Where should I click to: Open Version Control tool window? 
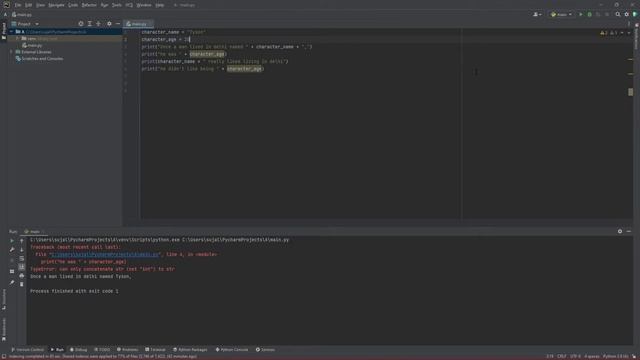(27, 349)
